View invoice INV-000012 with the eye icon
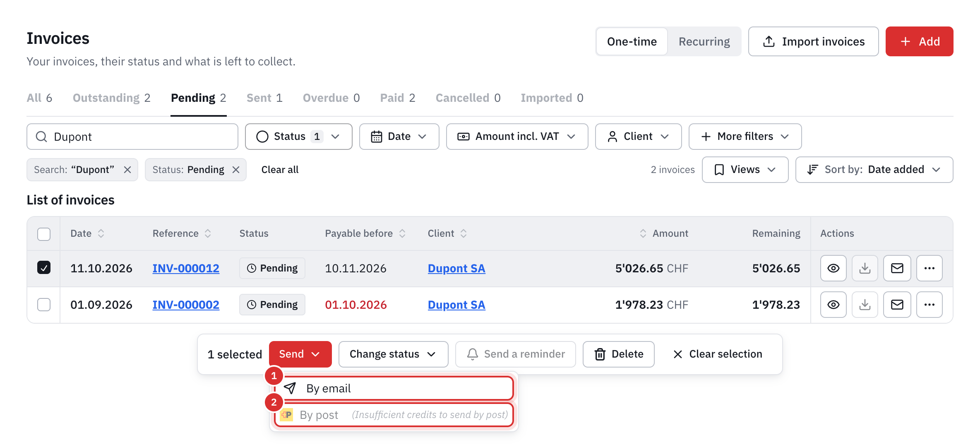 [x=833, y=268]
